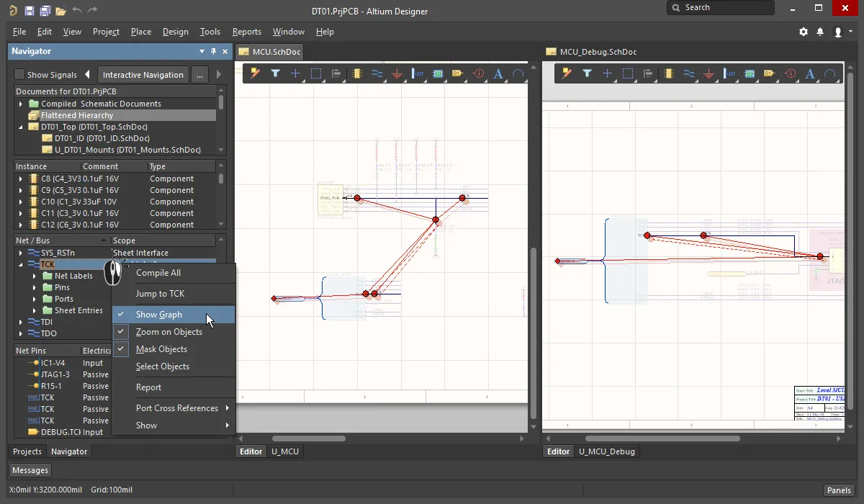Viewport: 864px width, 504px height.
Task: Click the text string tool in MCU_Debug.SchDoc toolbar
Action: 811,73
